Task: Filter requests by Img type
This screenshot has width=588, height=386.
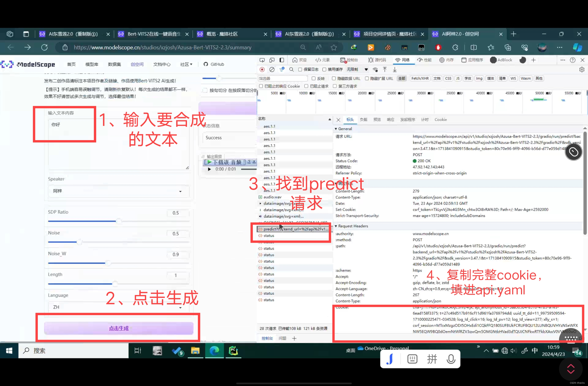Action: [479, 78]
